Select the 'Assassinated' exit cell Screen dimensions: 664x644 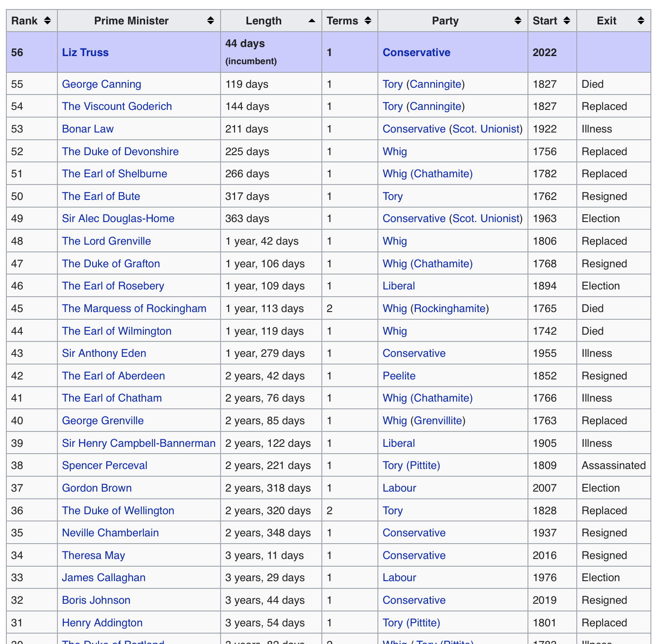click(x=614, y=465)
